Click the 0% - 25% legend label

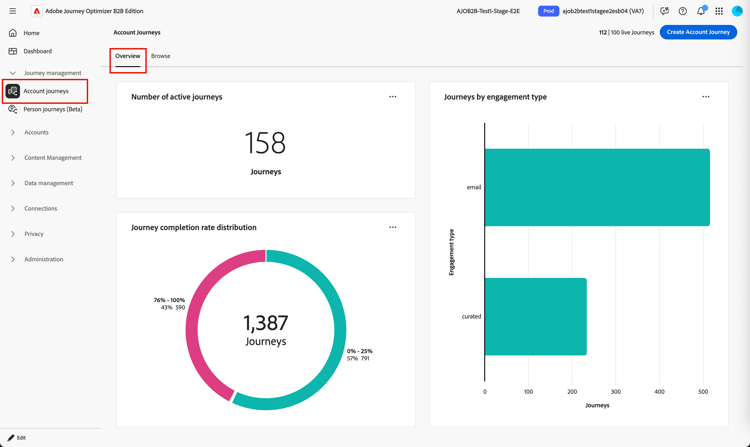coord(360,351)
